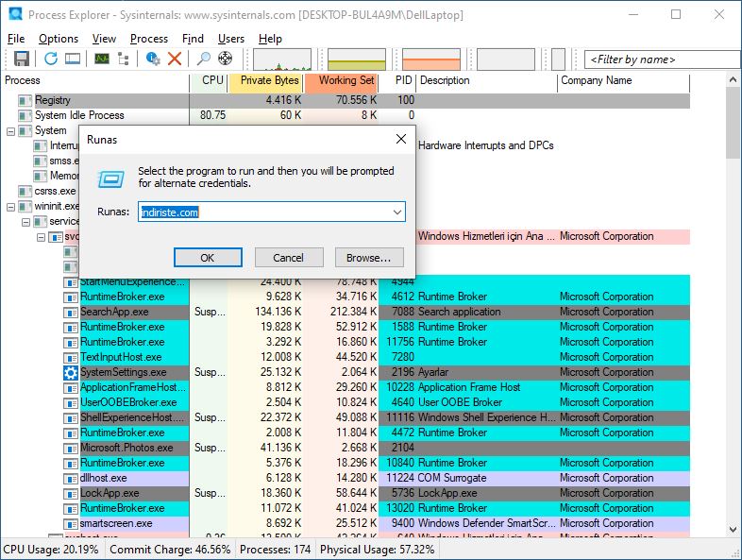Click the scrollbar up arrow

tap(733, 80)
